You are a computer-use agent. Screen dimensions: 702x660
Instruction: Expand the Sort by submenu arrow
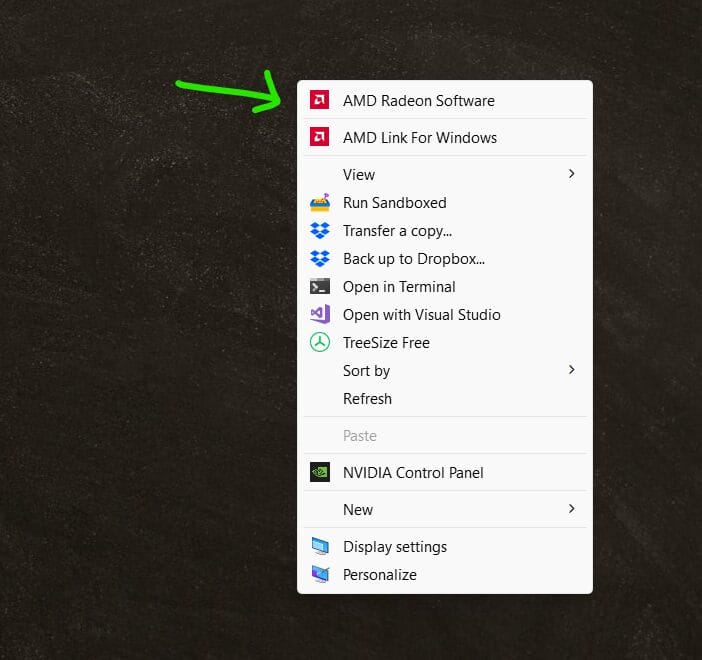pyautogui.click(x=571, y=370)
